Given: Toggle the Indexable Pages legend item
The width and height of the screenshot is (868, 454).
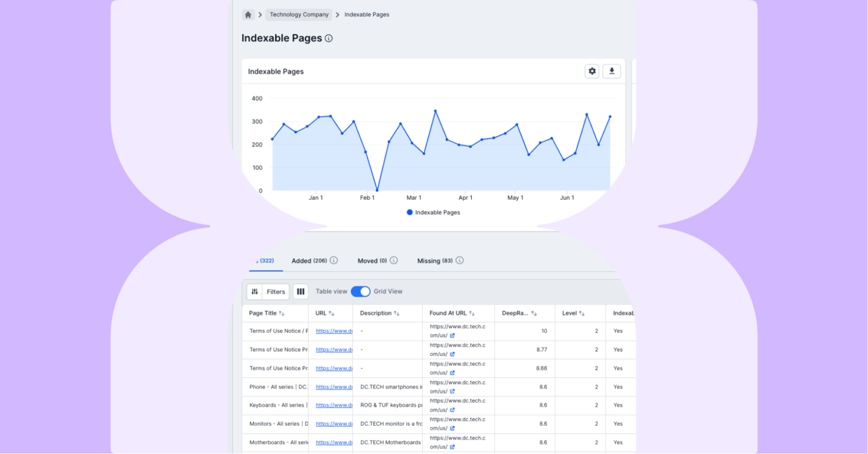Looking at the screenshot, I should (433, 212).
